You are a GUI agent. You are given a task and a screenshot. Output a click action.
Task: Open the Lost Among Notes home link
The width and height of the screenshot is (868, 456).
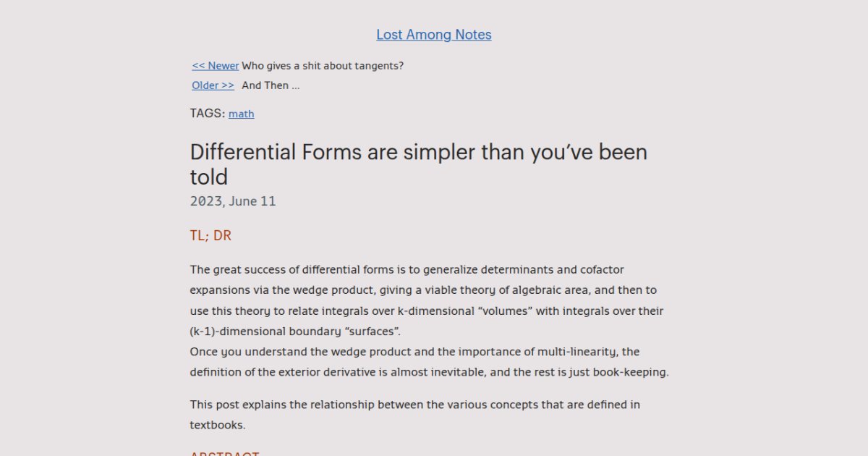433,35
